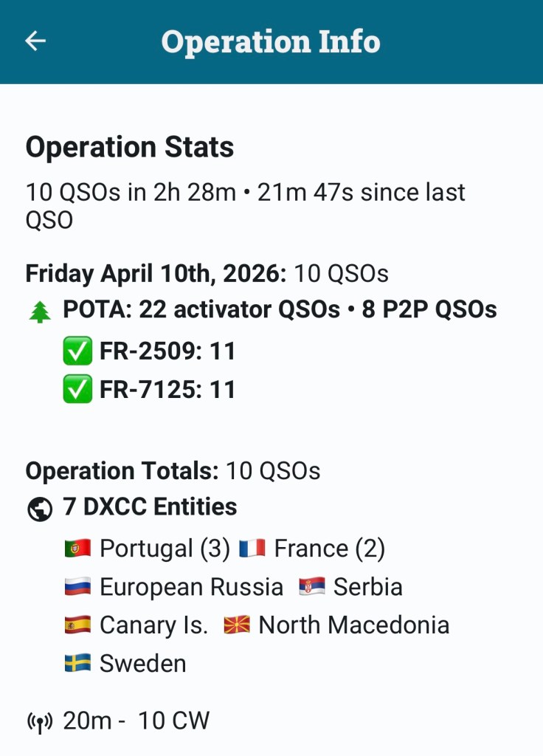The image size is (543, 756).
Task: Tap the Serbia flag icon
Action: 311,587
